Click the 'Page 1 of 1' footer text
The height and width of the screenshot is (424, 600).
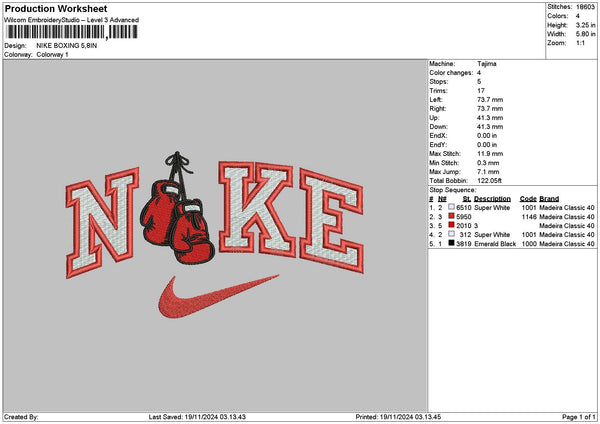(579, 417)
